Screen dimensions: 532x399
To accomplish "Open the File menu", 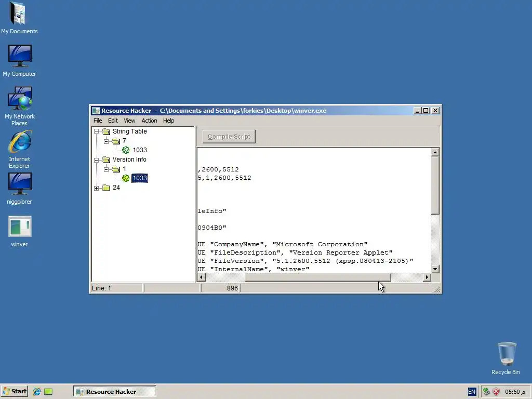I will tap(98, 121).
